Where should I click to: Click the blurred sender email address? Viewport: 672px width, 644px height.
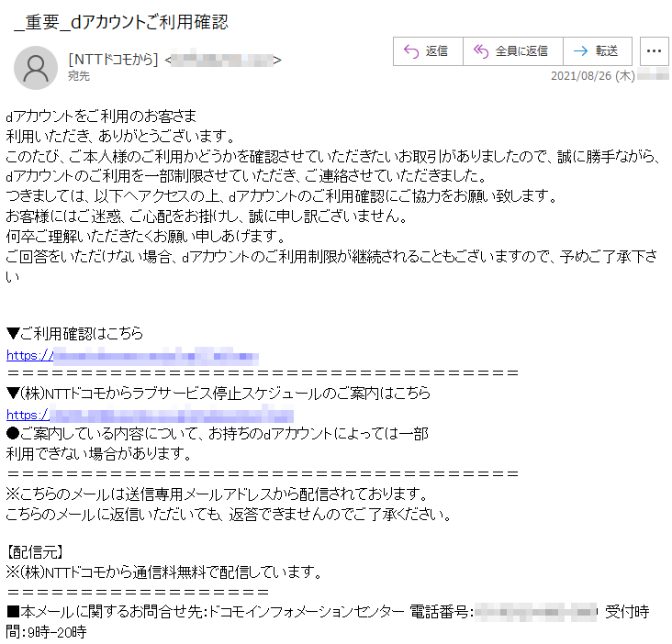coord(223,60)
